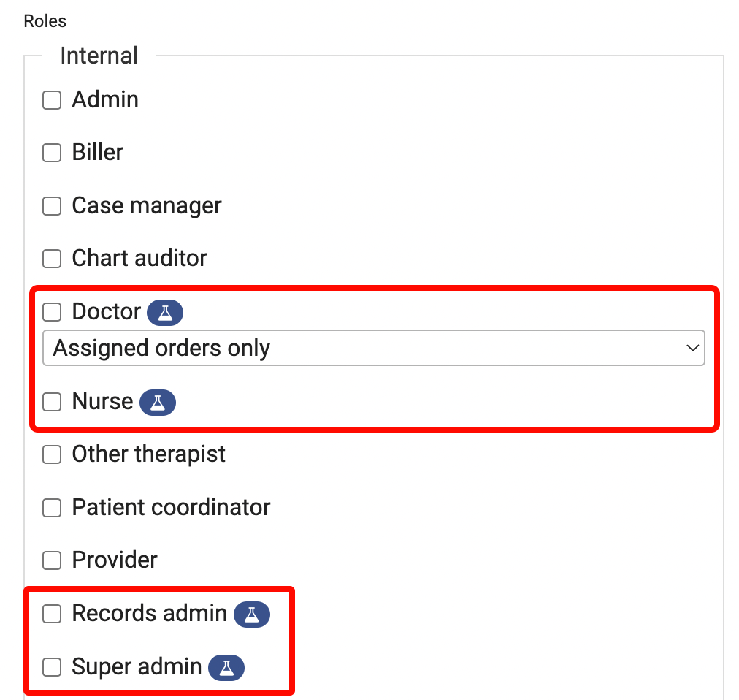Tick the Provider checkbox

(x=52, y=560)
